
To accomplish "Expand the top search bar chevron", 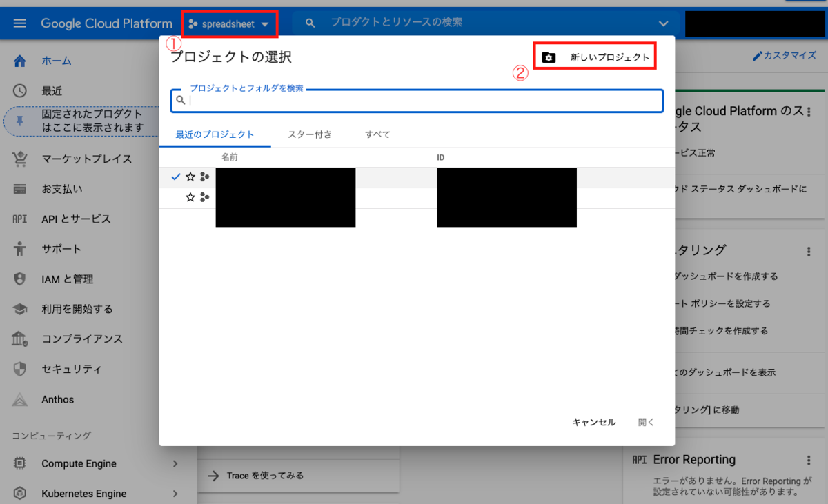I will tap(664, 23).
